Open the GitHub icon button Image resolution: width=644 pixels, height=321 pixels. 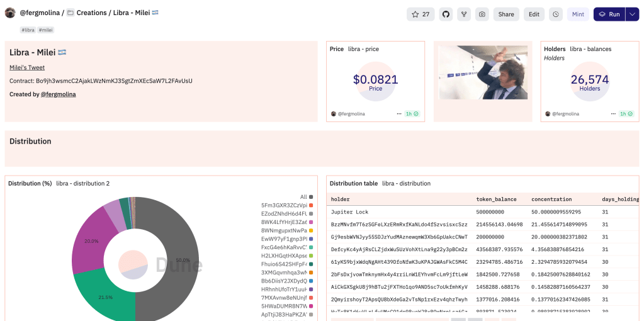tap(446, 14)
